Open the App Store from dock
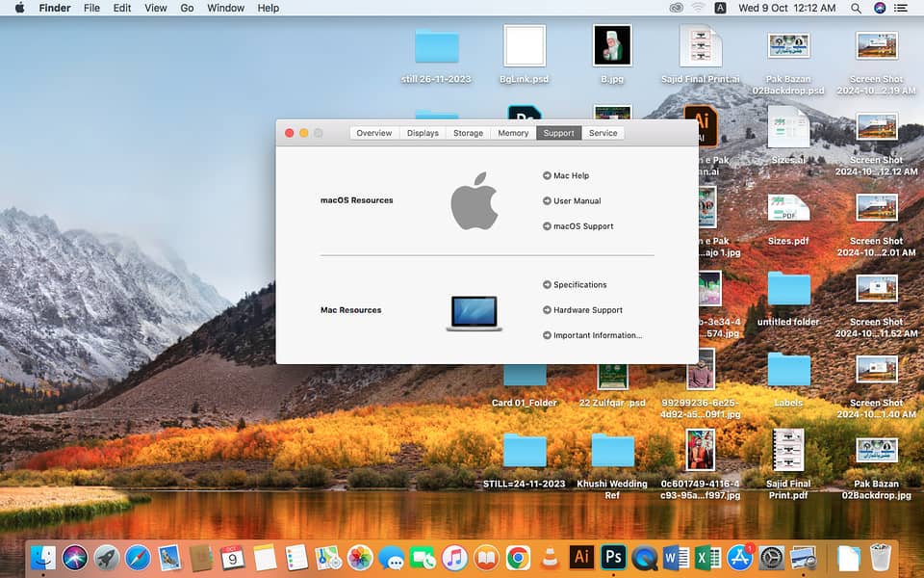The width and height of the screenshot is (924, 578). (x=739, y=557)
